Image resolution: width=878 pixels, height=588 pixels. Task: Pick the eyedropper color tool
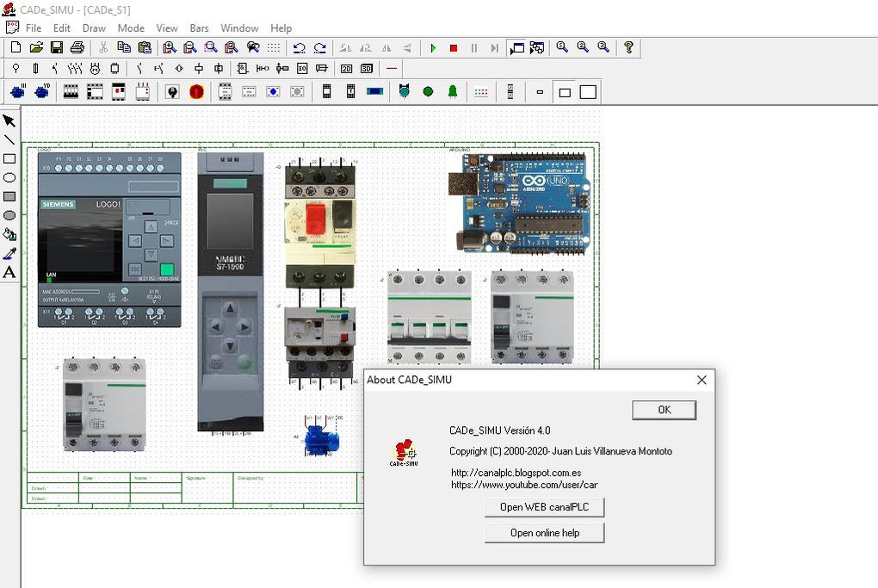[x=9, y=253]
